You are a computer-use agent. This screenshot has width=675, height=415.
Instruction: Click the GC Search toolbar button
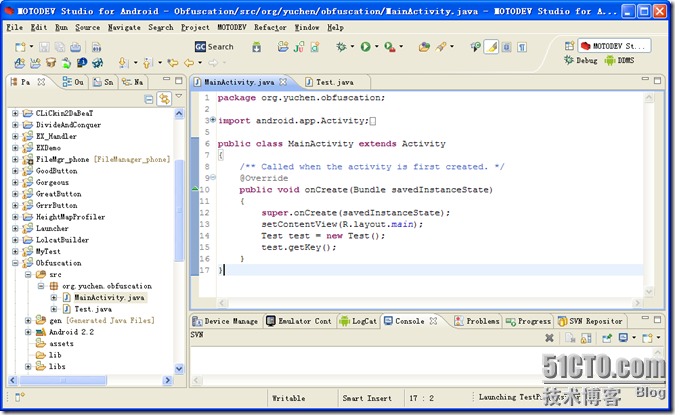pos(214,46)
